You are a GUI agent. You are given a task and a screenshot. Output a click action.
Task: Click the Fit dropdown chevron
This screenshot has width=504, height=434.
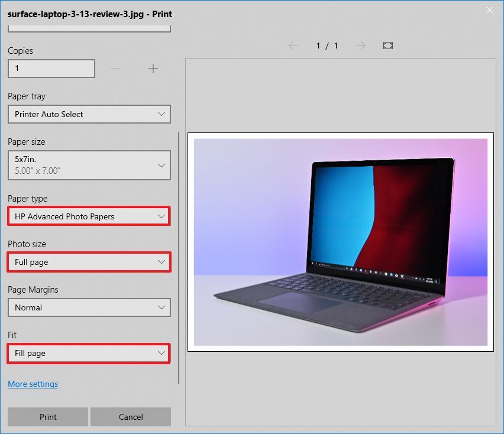pos(161,353)
